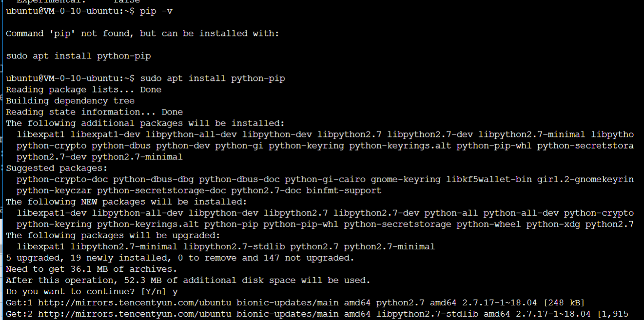Click 'The following NEW packages will be installed' heading

coord(126,202)
